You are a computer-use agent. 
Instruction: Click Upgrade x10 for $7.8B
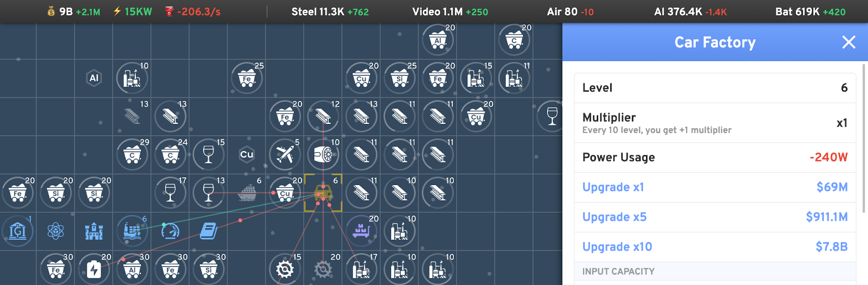pyautogui.click(x=715, y=247)
